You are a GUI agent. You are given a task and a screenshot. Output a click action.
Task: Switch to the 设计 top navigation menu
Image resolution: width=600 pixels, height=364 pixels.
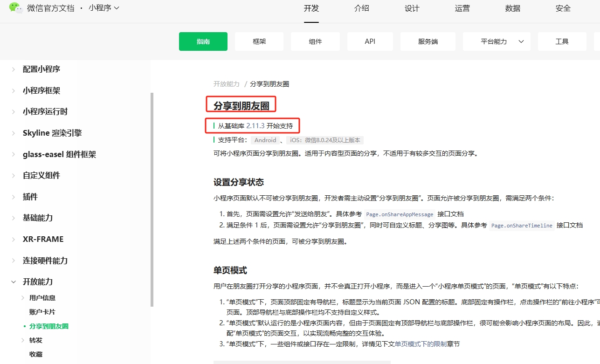pyautogui.click(x=412, y=8)
